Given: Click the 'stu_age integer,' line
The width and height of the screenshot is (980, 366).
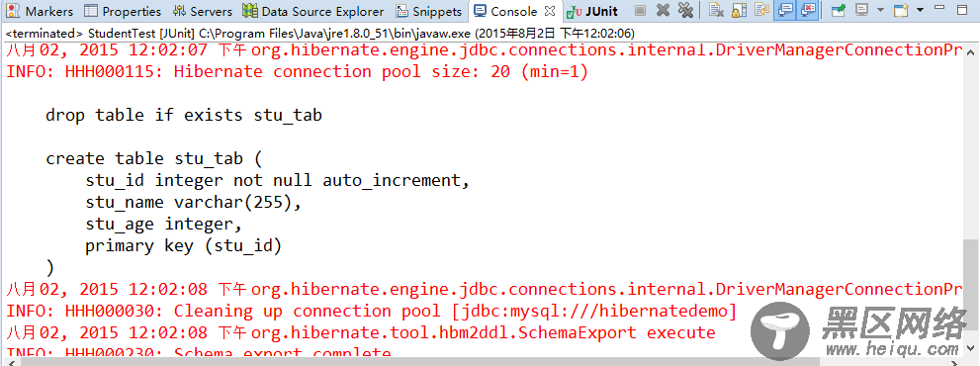Looking at the screenshot, I should click(x=164, y=225).
